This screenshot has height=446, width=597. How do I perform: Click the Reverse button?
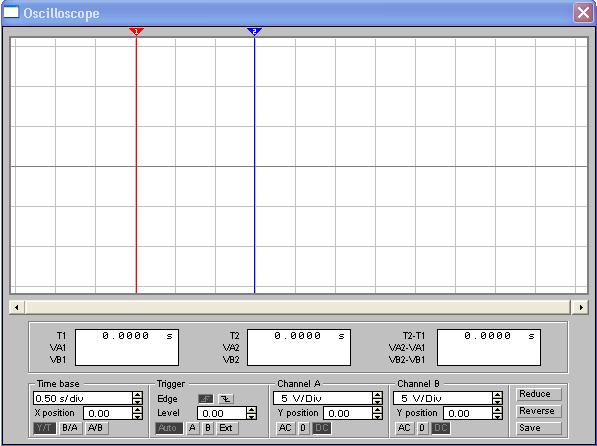tap(539, 411)
